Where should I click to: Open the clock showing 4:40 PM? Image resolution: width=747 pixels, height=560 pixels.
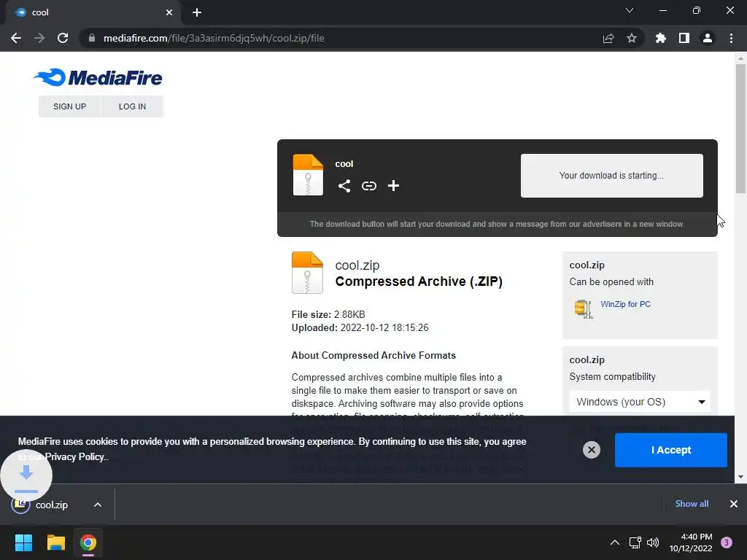[x=691, y=542]
